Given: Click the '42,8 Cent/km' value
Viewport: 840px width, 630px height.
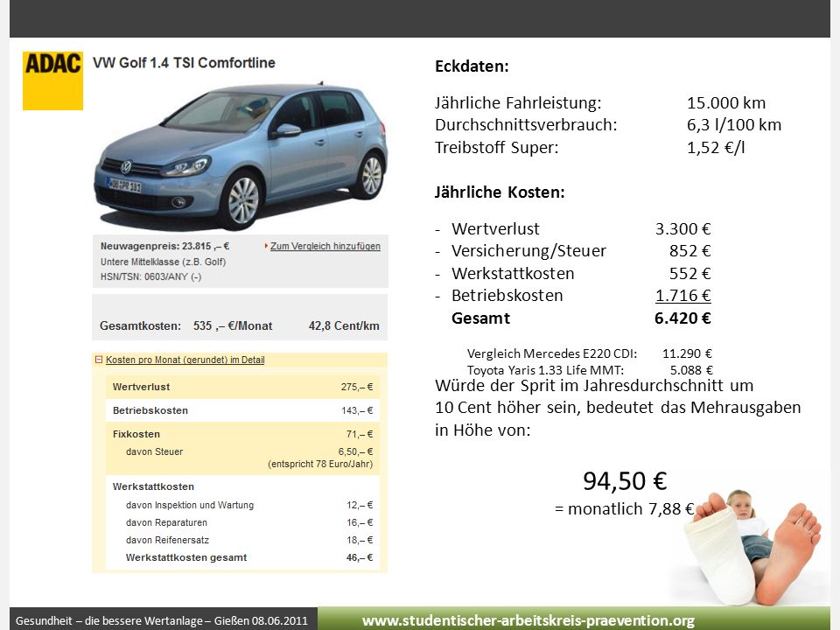Looking at the screenshot, I should coord(344,325).
